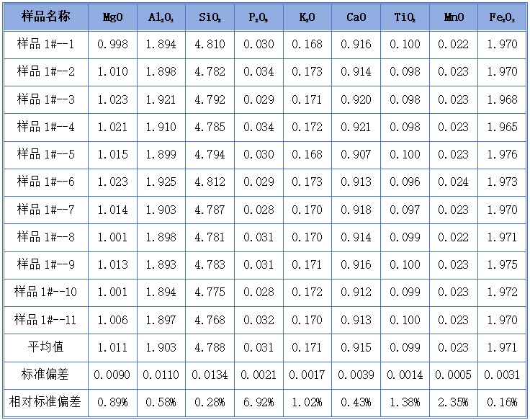Click the 样品 1#--6 row label

point(45,182)
